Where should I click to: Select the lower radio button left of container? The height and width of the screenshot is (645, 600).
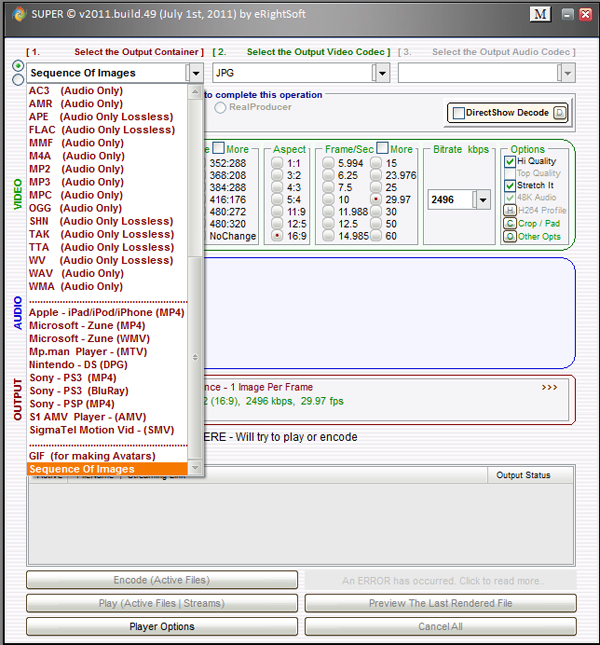click(x=18, y=80)
